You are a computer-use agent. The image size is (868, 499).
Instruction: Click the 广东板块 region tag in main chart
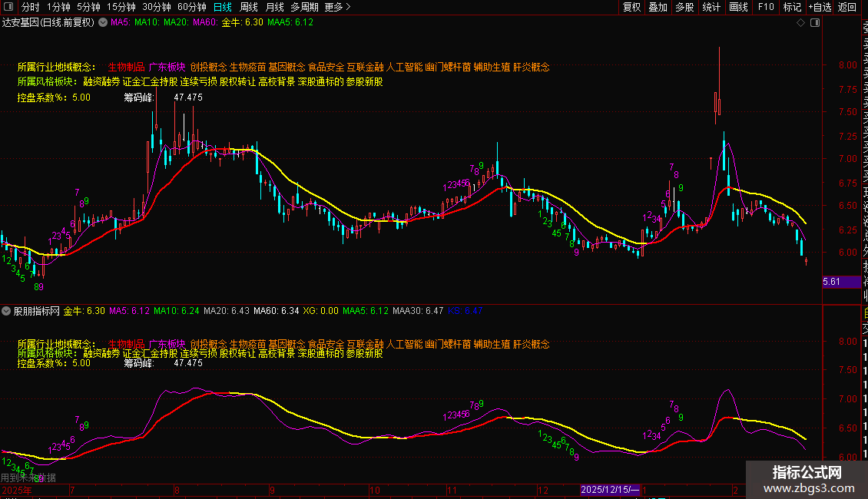[x=167, y=67]
